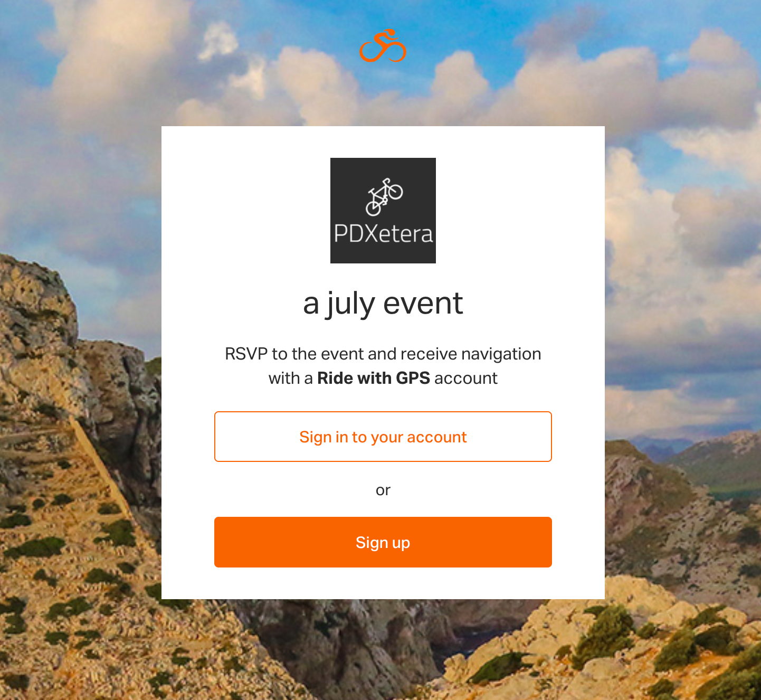Click the orange Ride with GPS cyclist logo
The height and width of the screenshot is (700, 761).
pos(383,46)
